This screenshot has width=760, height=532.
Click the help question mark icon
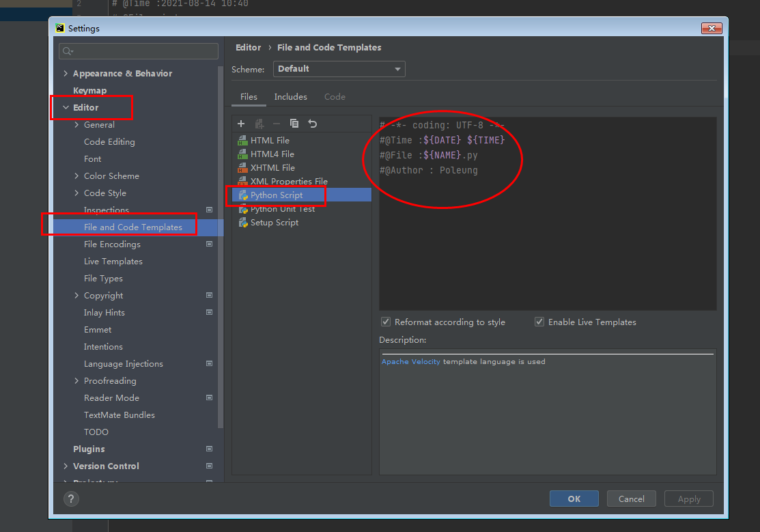[71, 499]
